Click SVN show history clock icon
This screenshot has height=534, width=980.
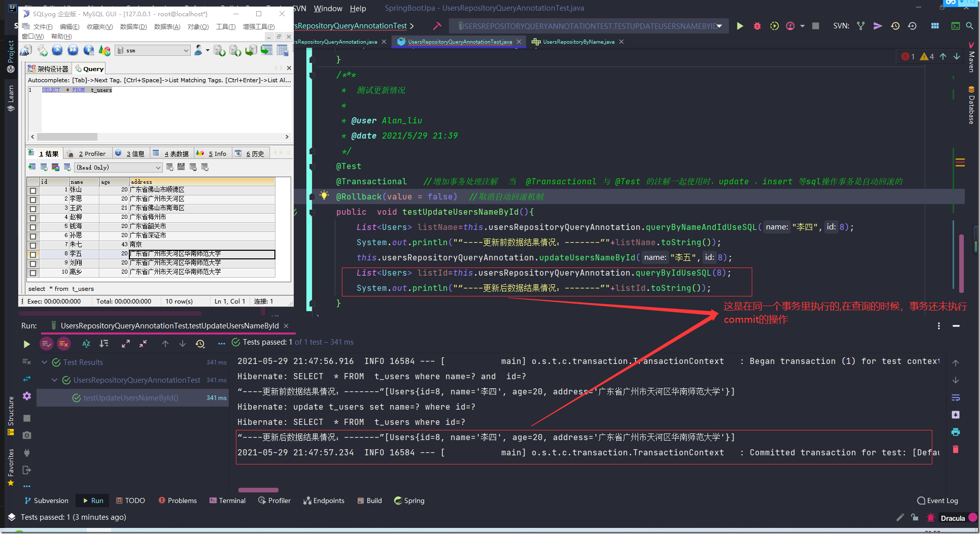895,26
